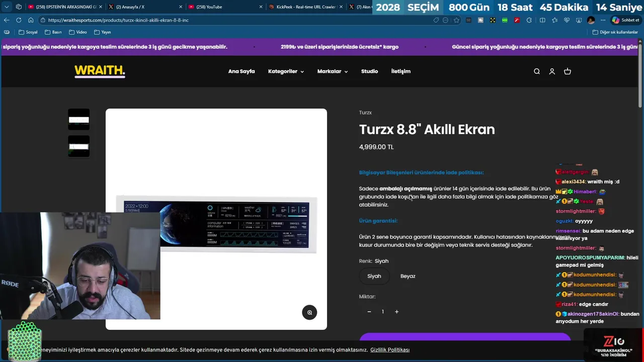Click the address bar URL

pyautogui.click(x=118, y=20)
